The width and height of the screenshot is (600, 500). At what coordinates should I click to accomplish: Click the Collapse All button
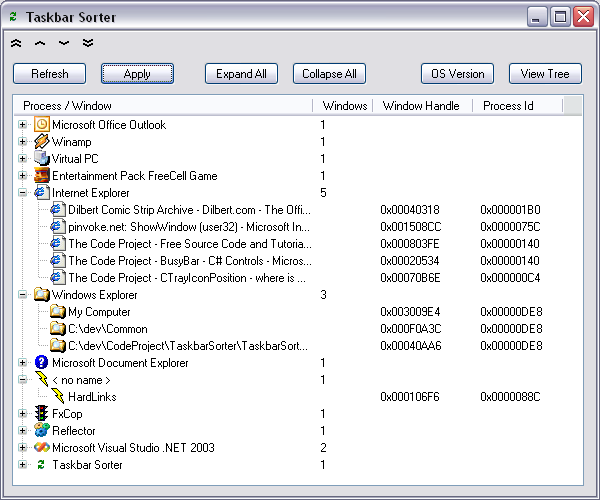pyautogui.click(x=329, y=73)
